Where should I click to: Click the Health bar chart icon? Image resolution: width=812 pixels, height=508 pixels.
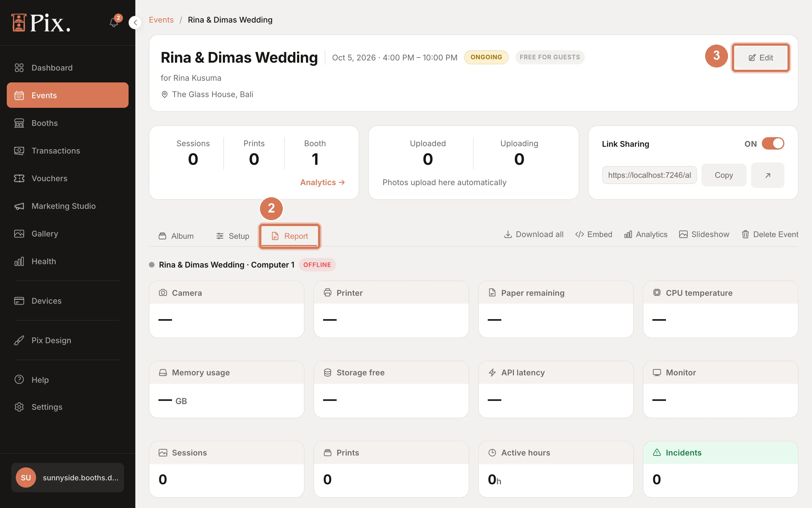(x=19, y=261)
